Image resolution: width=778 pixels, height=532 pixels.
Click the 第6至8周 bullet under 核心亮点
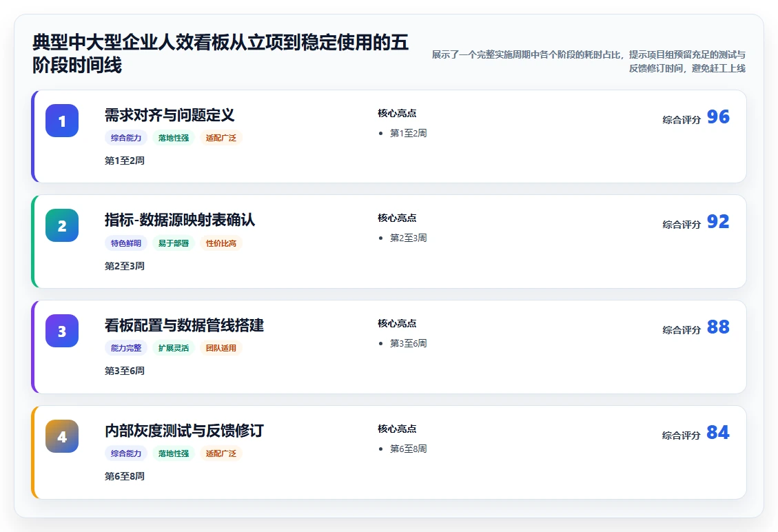coord(409,449)
